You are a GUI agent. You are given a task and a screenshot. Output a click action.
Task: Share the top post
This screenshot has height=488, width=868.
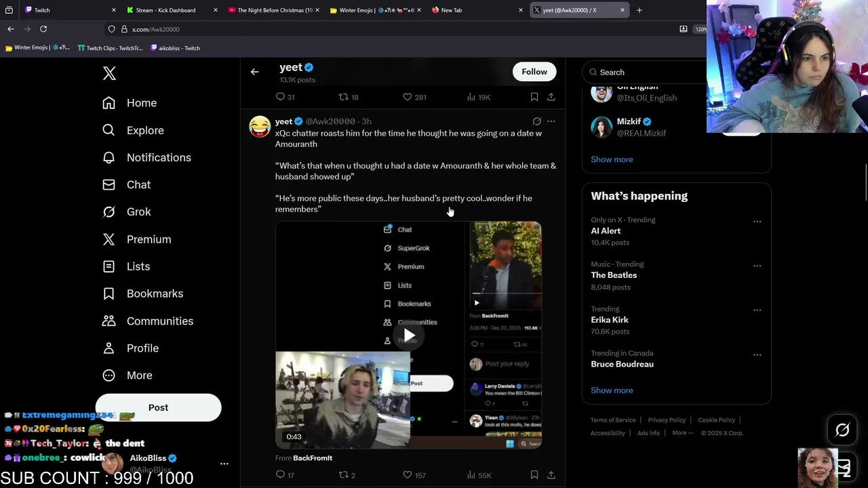[x=551, y=97]
